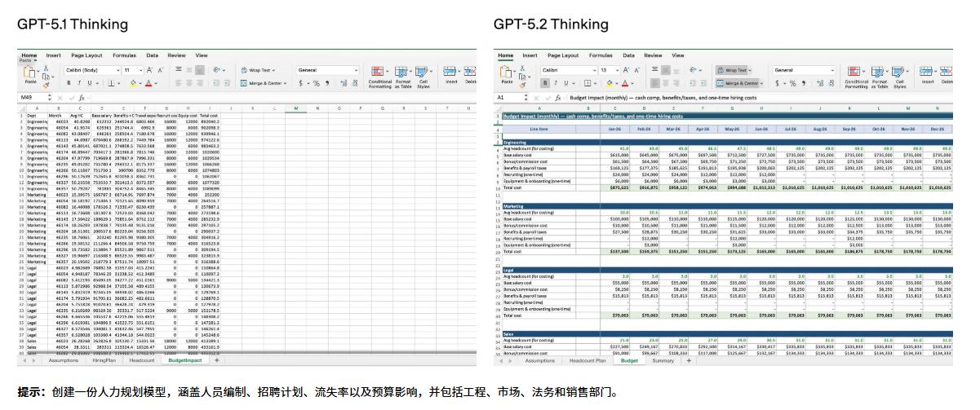Open font size 13 dropdown in GPT-5.2 window
The height and width of the screenshot is (410, 980).
pos(610,70)
